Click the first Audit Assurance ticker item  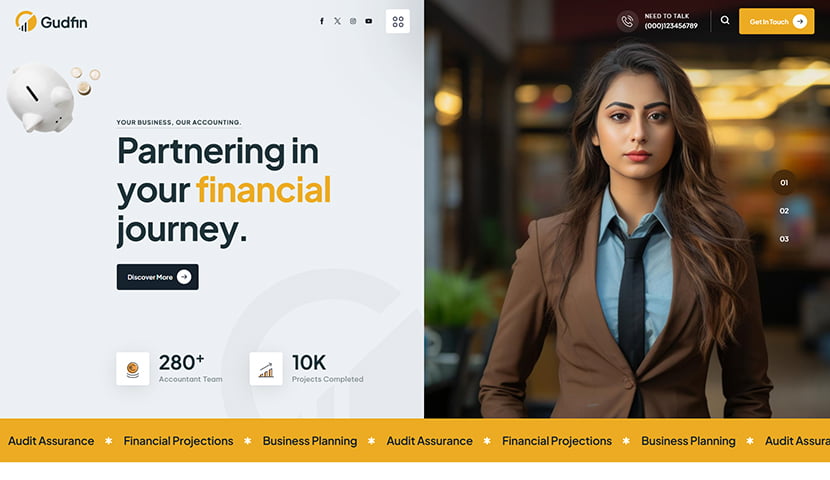point(51,441)
